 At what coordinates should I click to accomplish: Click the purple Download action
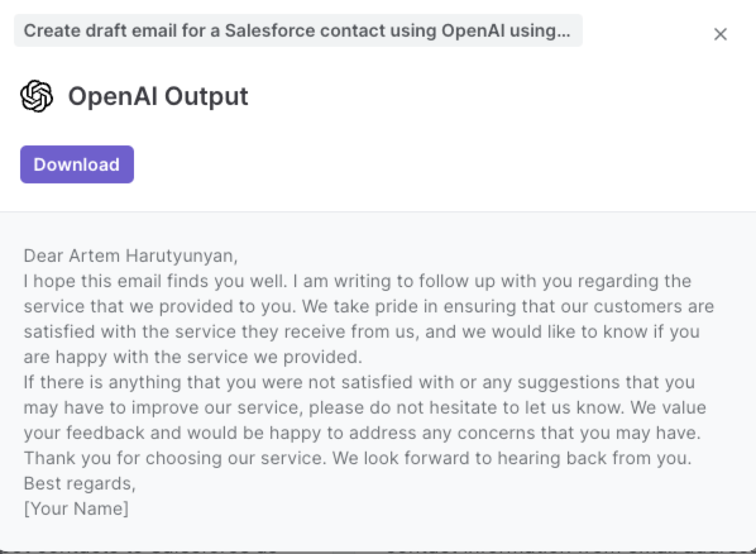[x=76, y=164]
